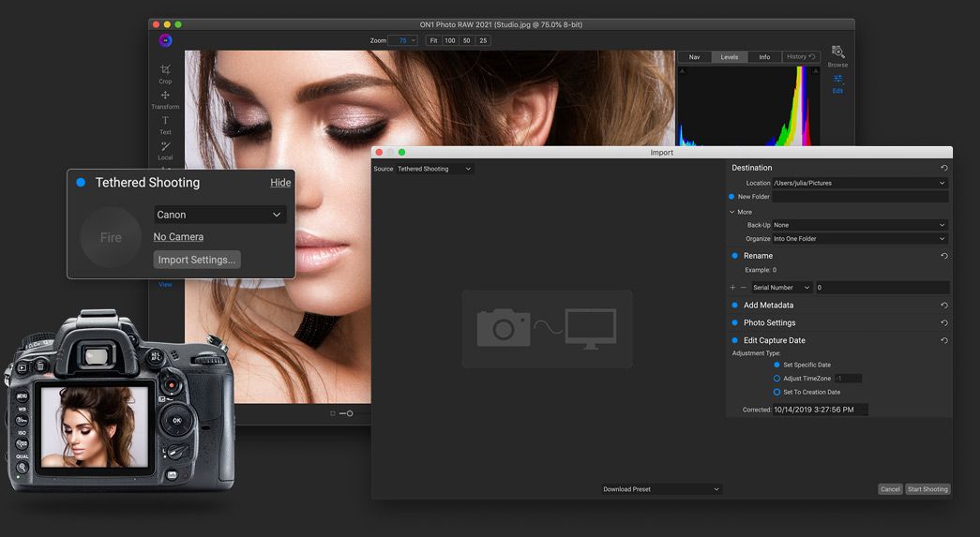The image size is (980, 537).
Task: Select the Set Specific Date radio
Action: (776, 365)
